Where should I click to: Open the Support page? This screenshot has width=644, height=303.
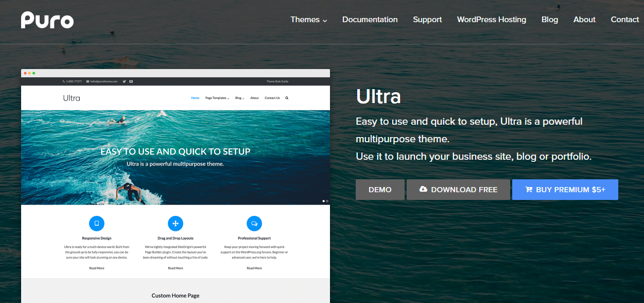point(427,20)
